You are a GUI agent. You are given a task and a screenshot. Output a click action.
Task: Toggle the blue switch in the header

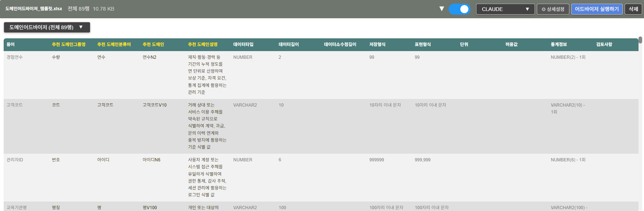[459, 9]
